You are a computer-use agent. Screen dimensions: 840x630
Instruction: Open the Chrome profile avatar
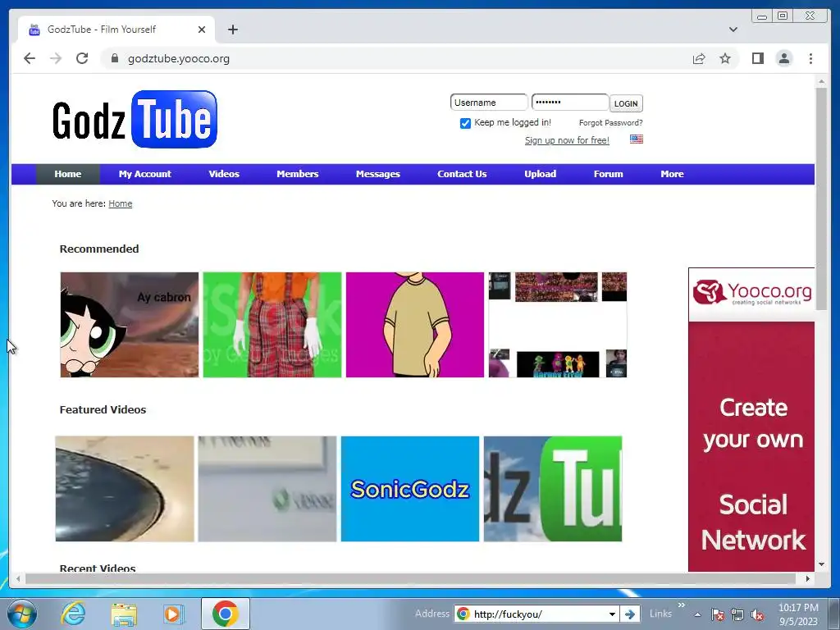click(x=784, y=58)
